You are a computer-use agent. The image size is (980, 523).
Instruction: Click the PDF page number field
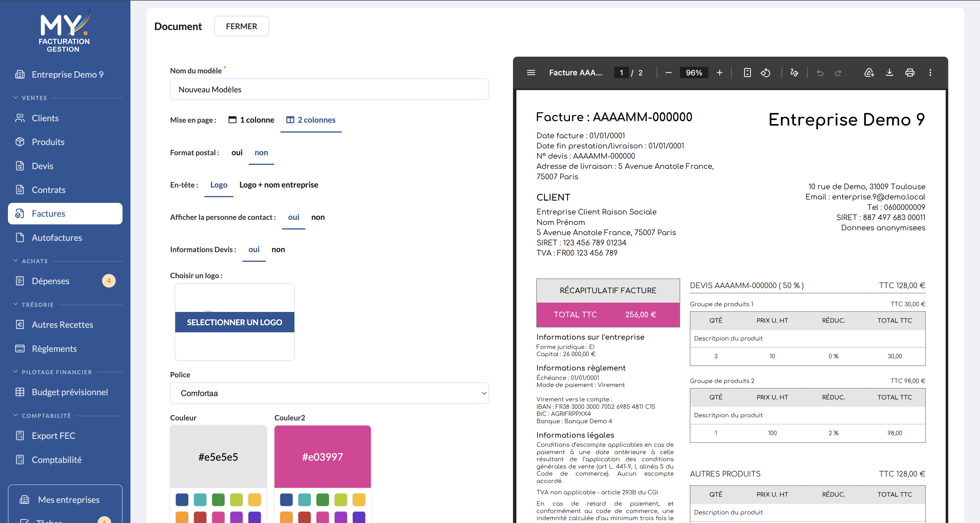point(621,73)
